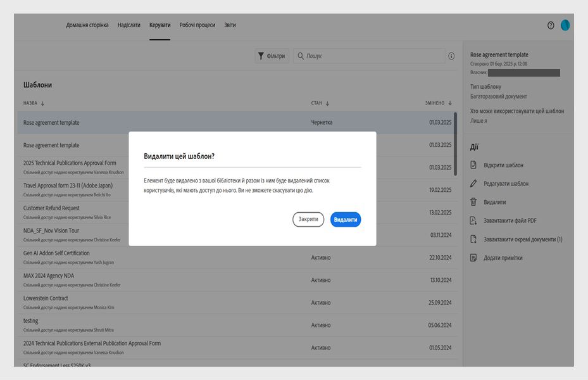The image size is (588, 380).
Task: Click the search magnifier icon
Action: (x=301, y=56)
